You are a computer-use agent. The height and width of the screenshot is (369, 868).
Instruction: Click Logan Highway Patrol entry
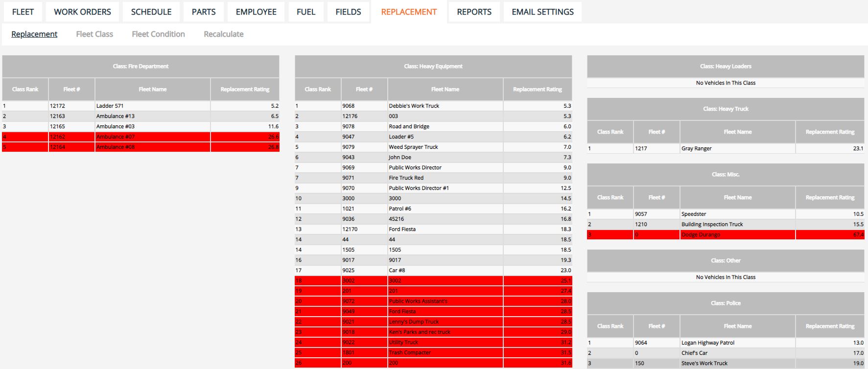708,343
